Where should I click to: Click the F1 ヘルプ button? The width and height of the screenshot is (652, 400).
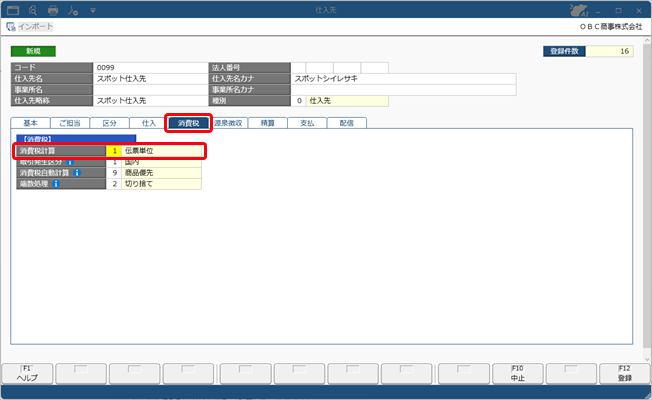coord(27,373)
